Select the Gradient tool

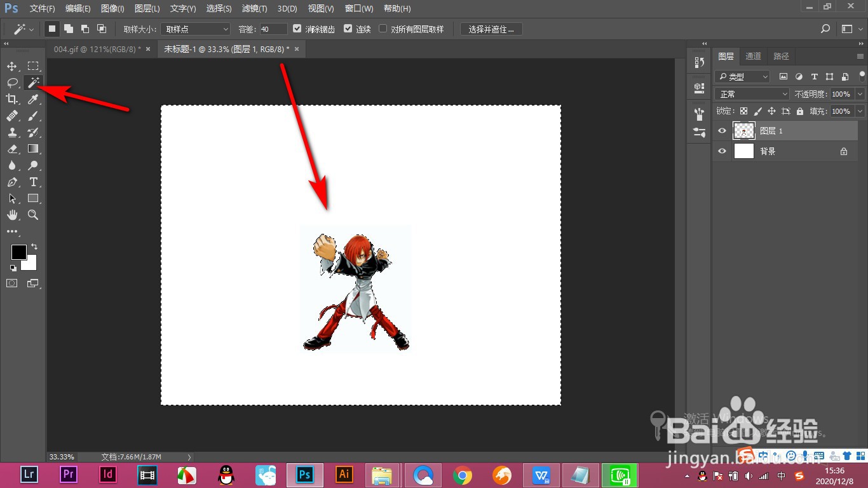pos(33,149)
